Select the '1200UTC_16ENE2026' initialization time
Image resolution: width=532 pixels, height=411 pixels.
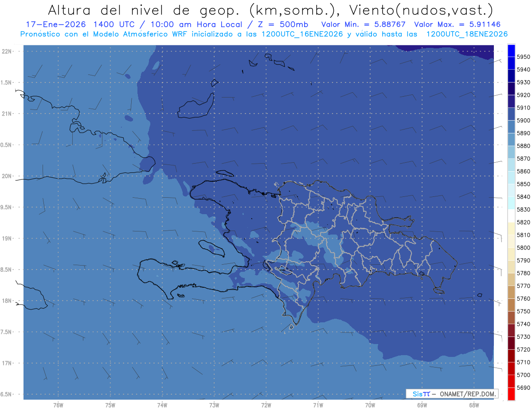[302, 34]
